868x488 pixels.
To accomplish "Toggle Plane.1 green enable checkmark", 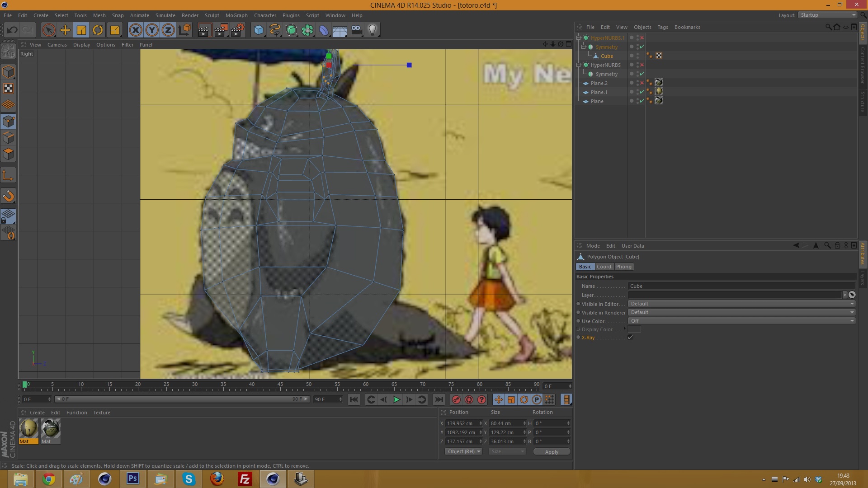I will tap(642, 92).
